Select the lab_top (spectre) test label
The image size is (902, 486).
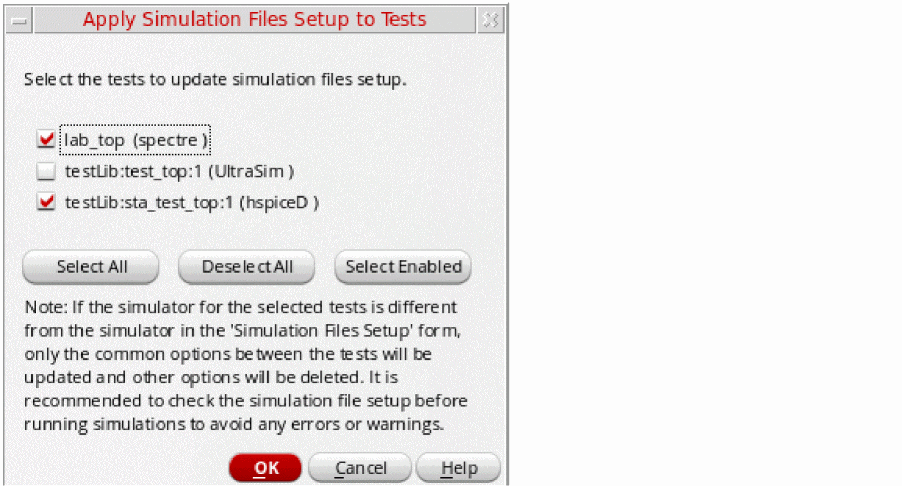click(x=136, y=140)
